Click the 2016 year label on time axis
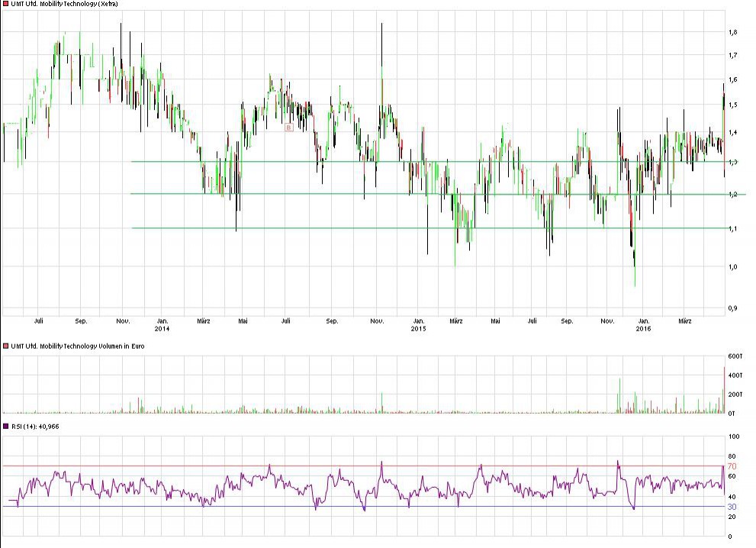 (643, 329)
